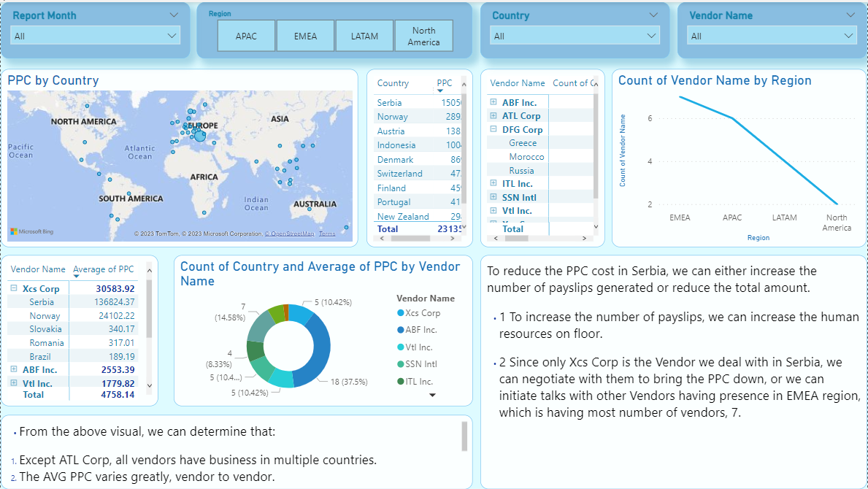Collapse Xcs Corp in Average of PPC matrix
The height and width of the screenshot is (489, 868).
pyautogui.click(x=15, y=289)
